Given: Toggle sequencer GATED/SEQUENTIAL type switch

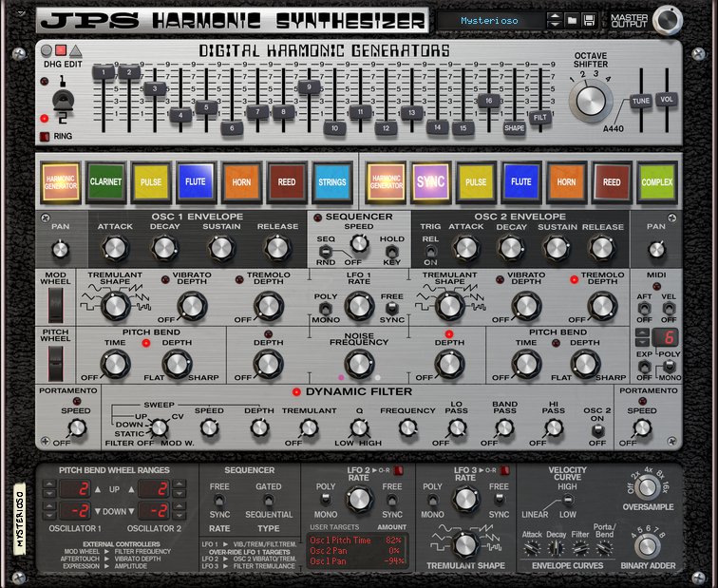Looking at the screenshot, I should tap(269, 500).
